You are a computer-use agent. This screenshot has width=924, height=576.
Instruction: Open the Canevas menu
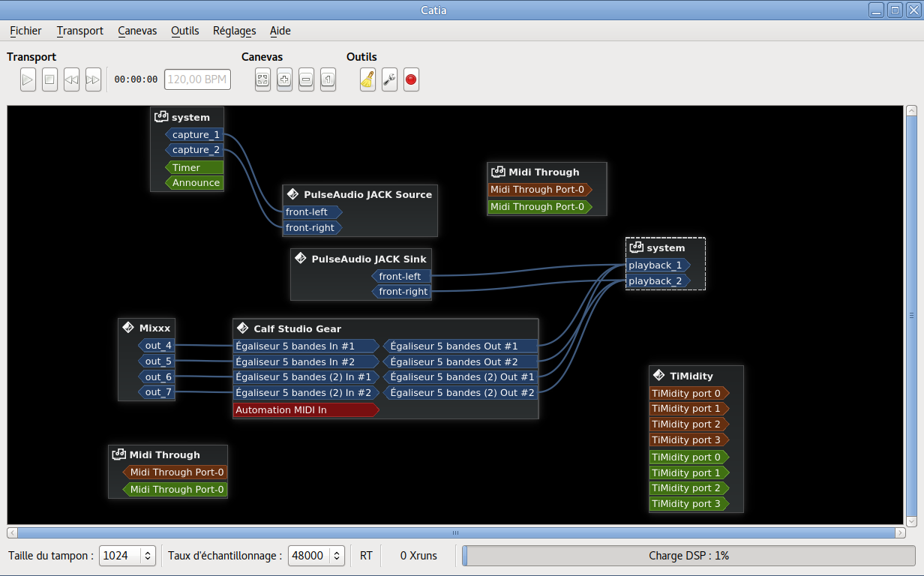(x=137, y=31)
